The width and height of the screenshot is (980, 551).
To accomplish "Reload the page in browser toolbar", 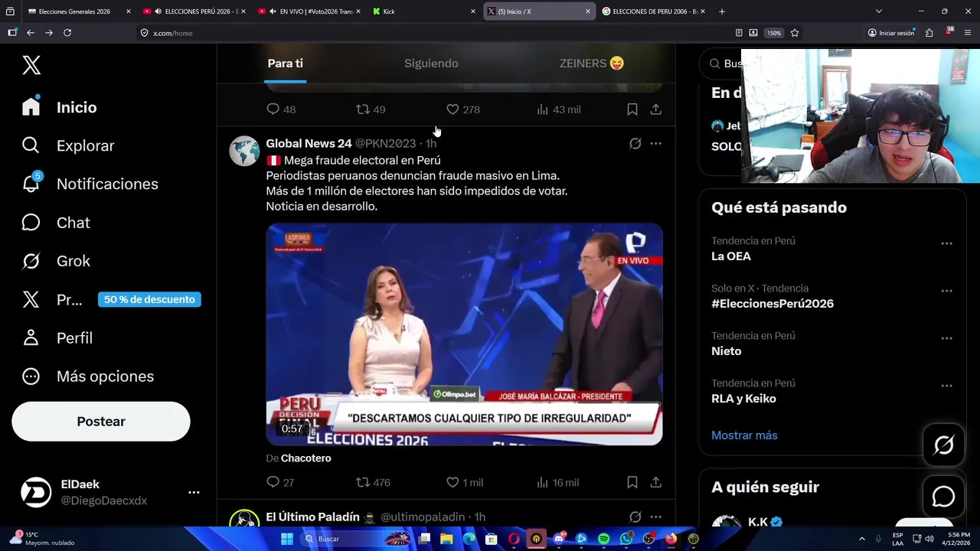I will tap(67, 33).
